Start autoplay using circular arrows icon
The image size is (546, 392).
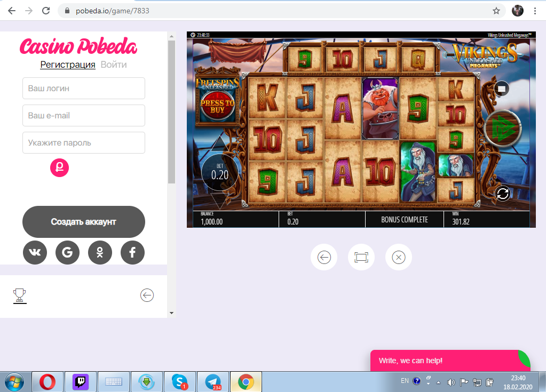point(502,194)
